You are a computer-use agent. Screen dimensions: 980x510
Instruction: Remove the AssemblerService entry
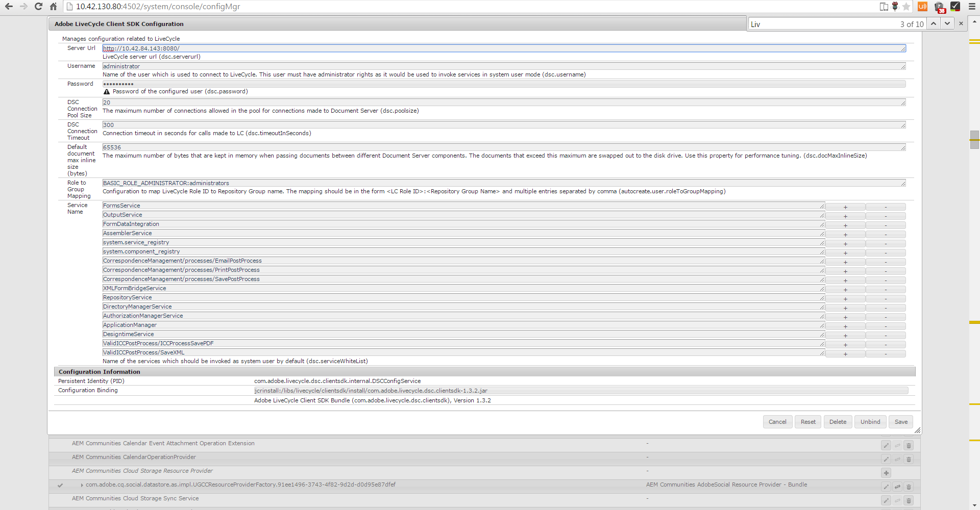(886, 234)
